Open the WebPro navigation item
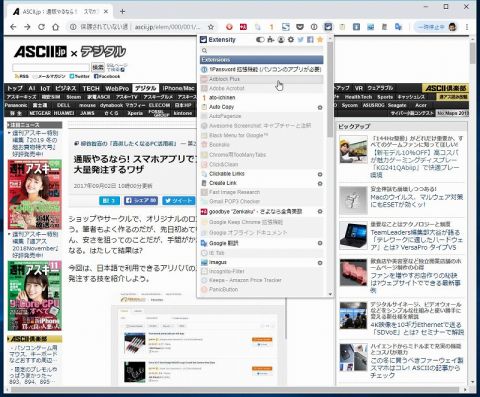 tap(117, 88)
